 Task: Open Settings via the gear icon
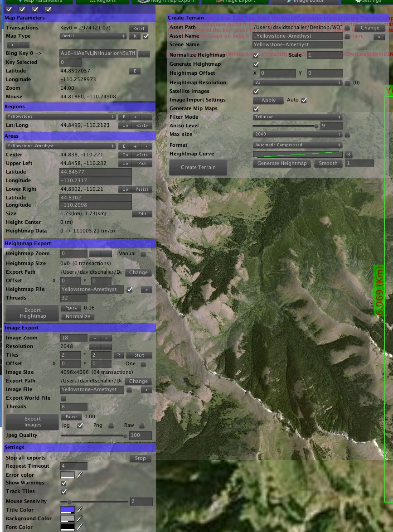pos(358,2)
